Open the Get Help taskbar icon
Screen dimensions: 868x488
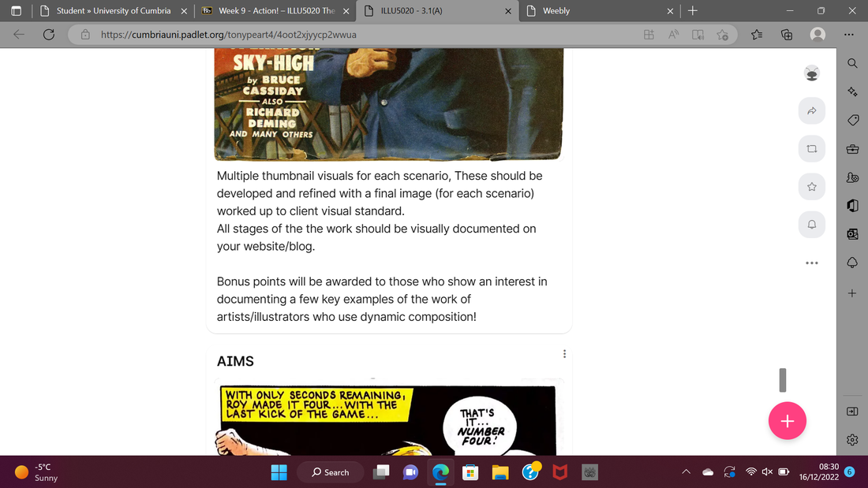tap(530, 472)
